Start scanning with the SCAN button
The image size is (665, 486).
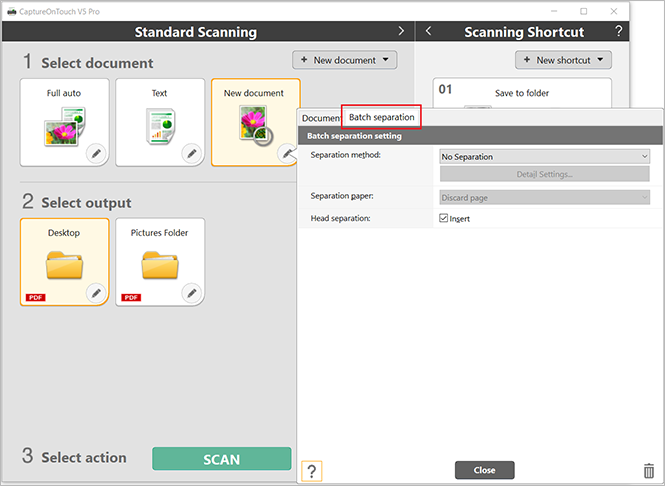[x=222, y=459]
